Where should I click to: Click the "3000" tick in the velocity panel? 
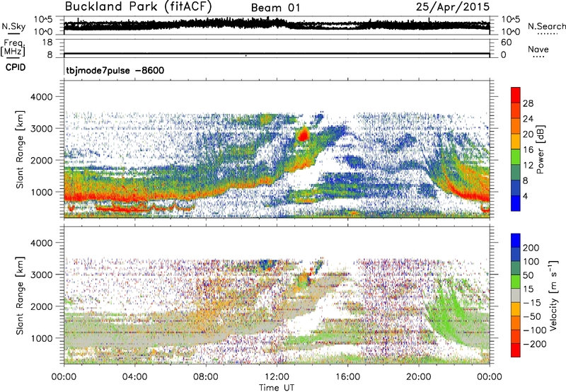click(41, 275)
